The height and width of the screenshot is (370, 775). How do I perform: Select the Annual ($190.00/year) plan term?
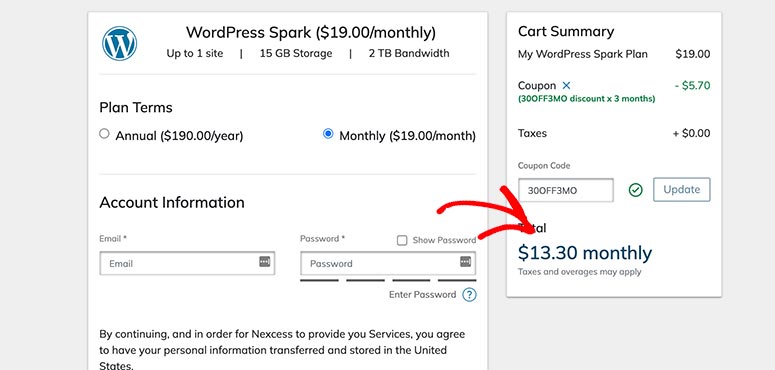104,133
